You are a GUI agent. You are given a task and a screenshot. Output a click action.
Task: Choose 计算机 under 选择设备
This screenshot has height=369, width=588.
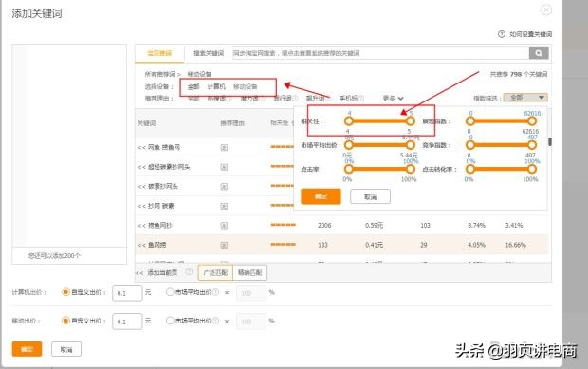[216, 87]
